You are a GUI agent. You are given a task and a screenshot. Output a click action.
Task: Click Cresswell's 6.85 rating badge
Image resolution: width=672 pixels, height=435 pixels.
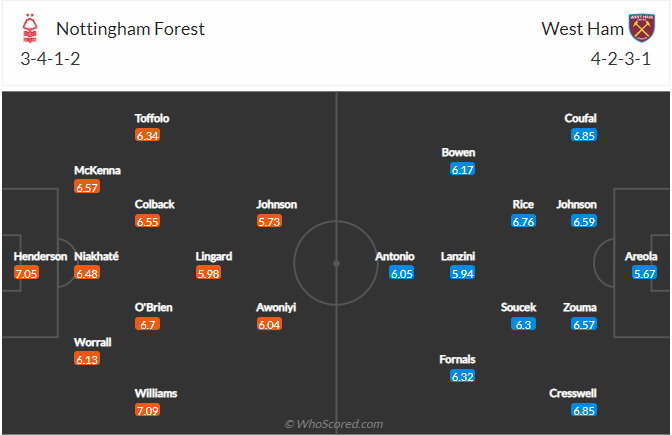click(584, 410)
